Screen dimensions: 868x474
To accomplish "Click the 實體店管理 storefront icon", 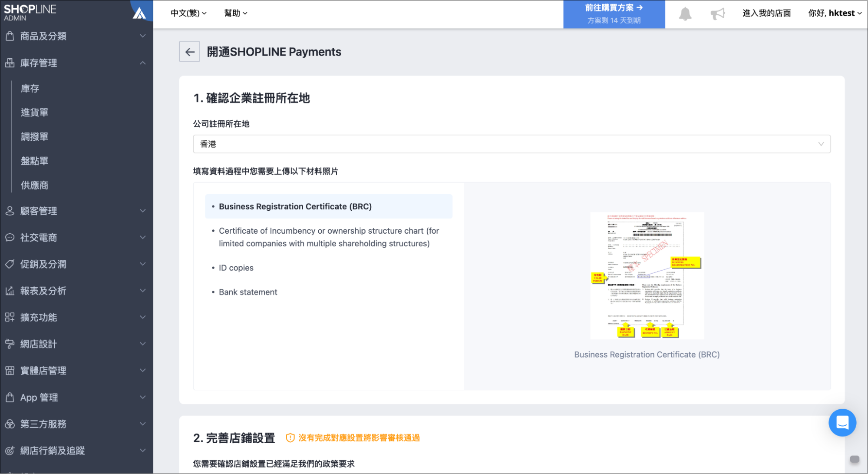I will pos(10,371).
